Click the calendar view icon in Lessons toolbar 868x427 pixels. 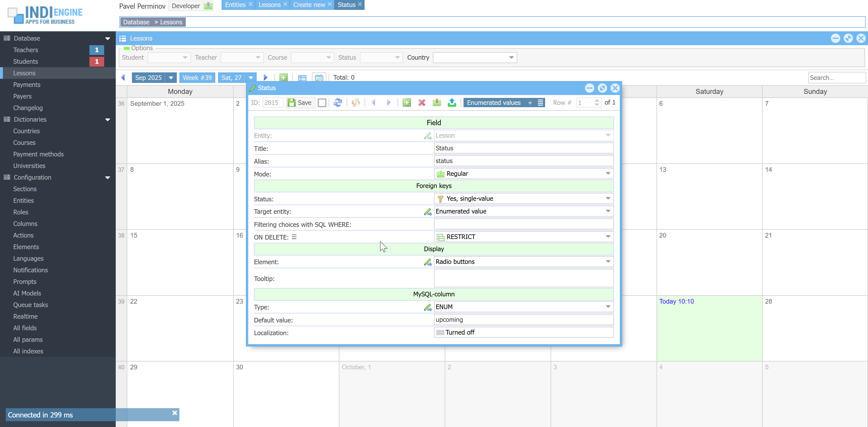click(319, 78)
